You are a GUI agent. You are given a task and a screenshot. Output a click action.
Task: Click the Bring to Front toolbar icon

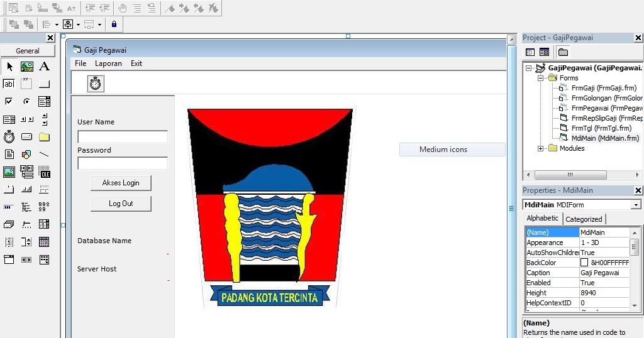[x=14, y=25]
